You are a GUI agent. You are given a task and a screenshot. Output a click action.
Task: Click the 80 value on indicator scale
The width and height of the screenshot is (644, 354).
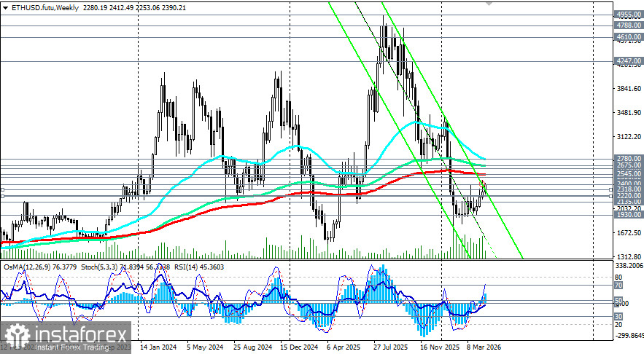pos(618,278)
